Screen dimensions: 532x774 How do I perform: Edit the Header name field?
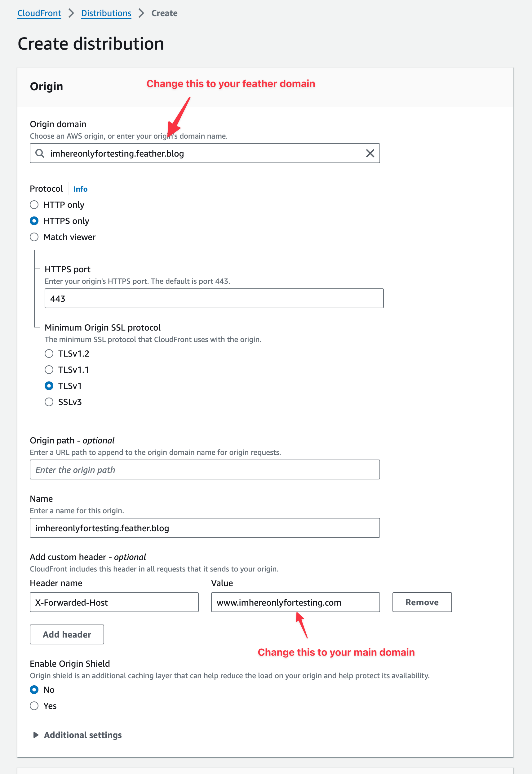[x=114, y=602]
